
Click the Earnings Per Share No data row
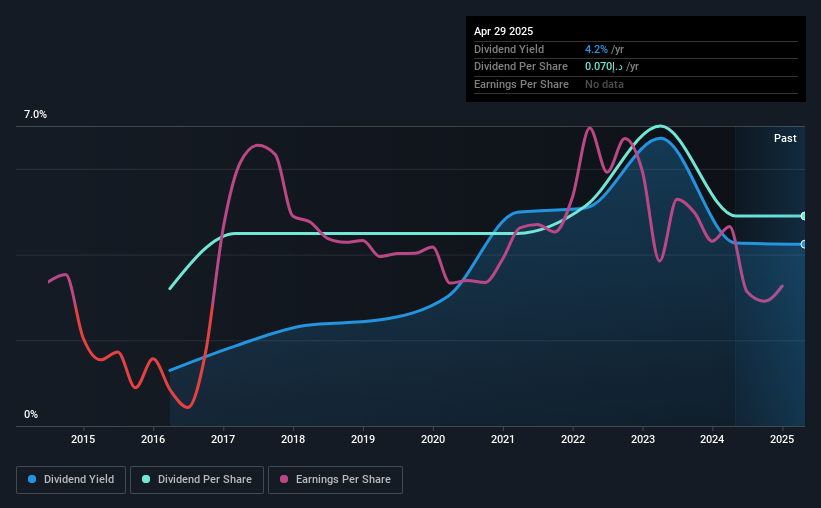[x=636, y=84]
